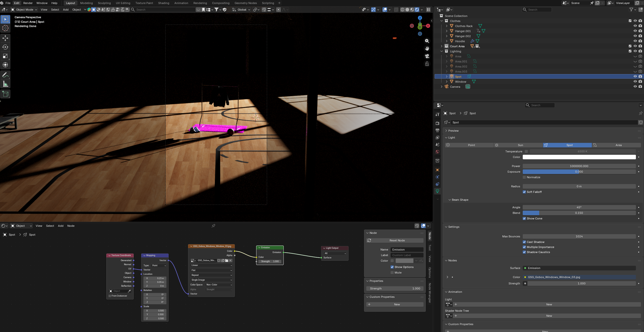Open the node editor Add menu

point(61,226)
